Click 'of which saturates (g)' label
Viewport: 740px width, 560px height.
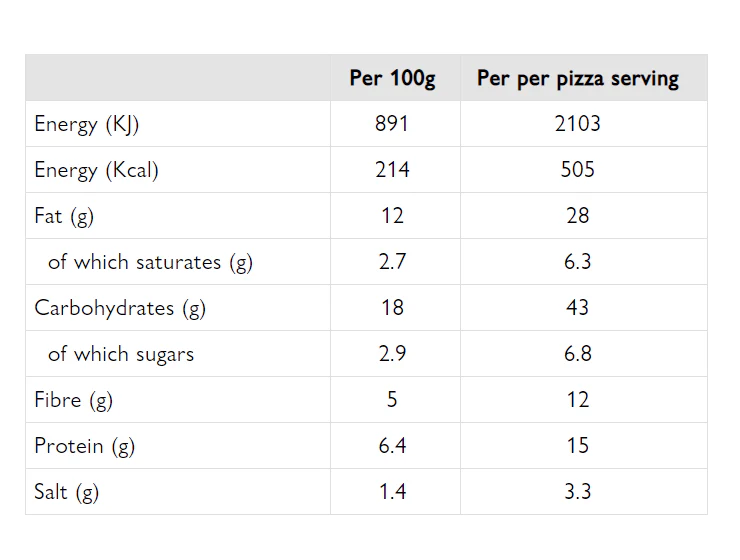pos(150,262)
